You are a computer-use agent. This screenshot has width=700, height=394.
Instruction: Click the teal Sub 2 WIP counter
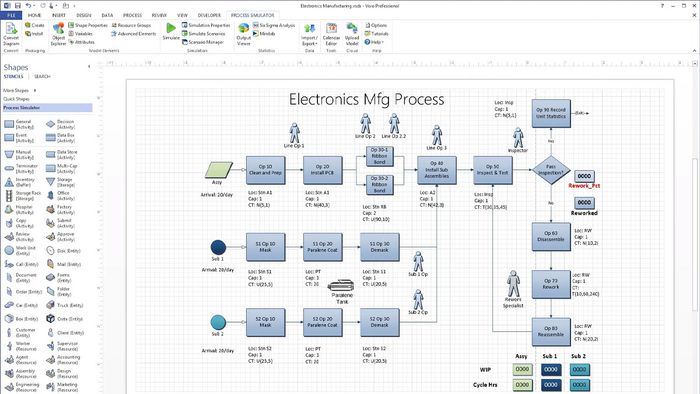tap(579, 369)
